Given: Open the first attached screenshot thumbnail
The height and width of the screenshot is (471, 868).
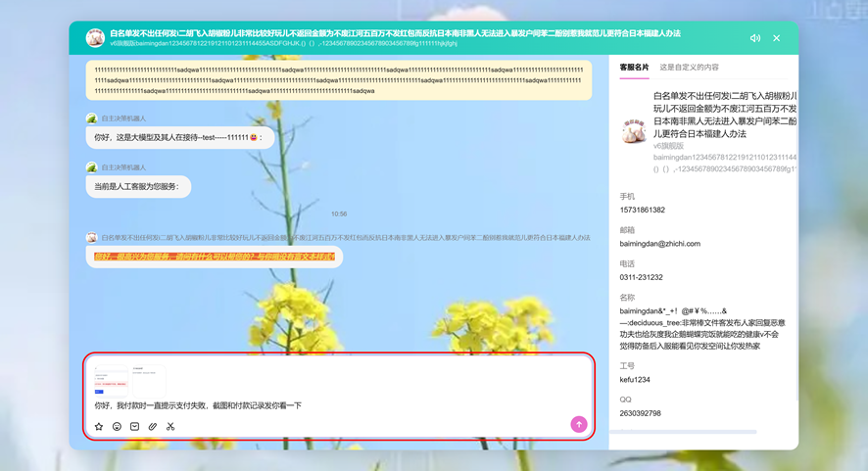Looking at the screenshot, I should [x=112, y=381].
